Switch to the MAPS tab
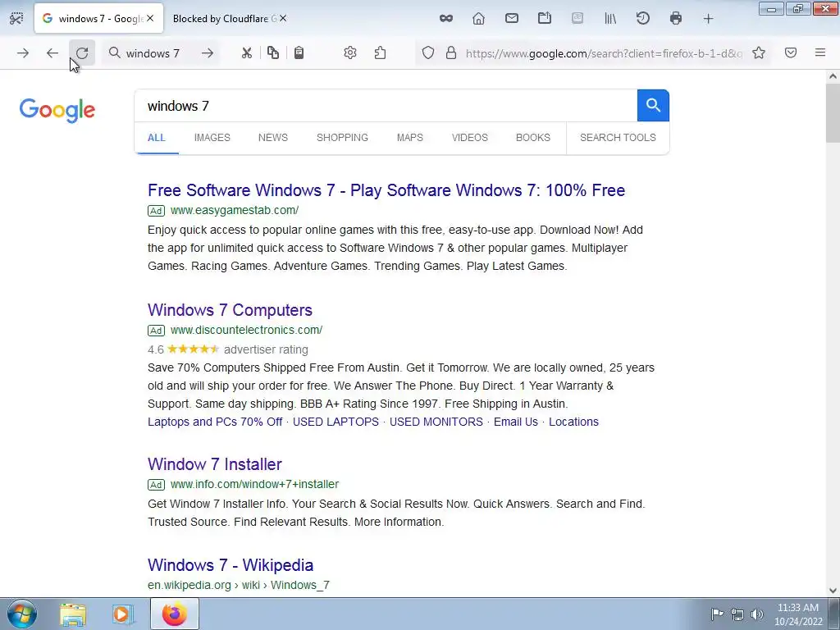 point(410,138)
